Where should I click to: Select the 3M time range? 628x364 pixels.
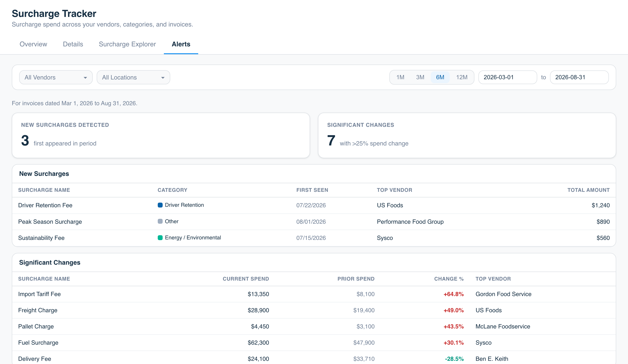coord(420,77)
